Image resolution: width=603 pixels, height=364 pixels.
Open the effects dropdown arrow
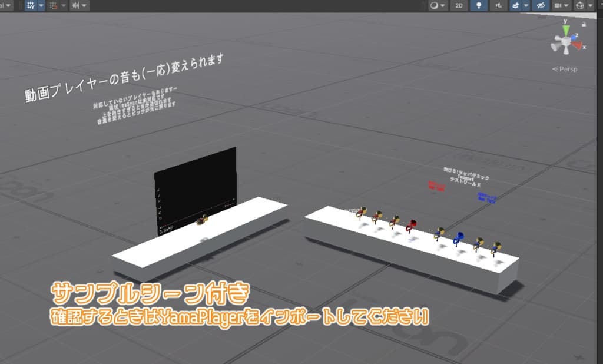[x=525, y=6]
